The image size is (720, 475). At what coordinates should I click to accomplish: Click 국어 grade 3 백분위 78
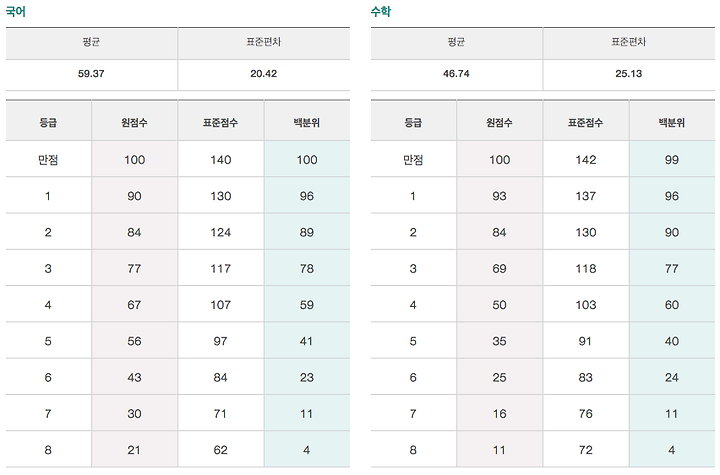(307, 269)
